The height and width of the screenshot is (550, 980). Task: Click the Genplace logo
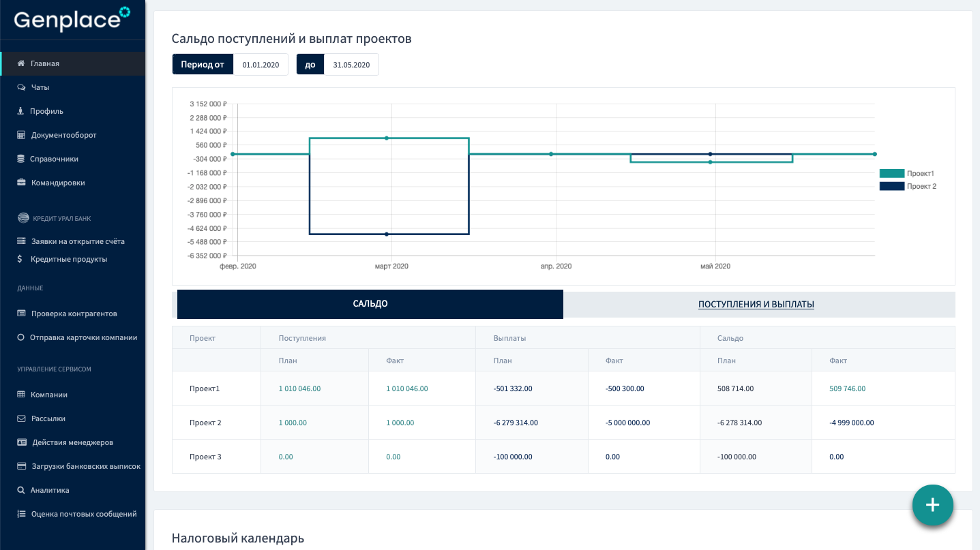(x=72, y=19)
